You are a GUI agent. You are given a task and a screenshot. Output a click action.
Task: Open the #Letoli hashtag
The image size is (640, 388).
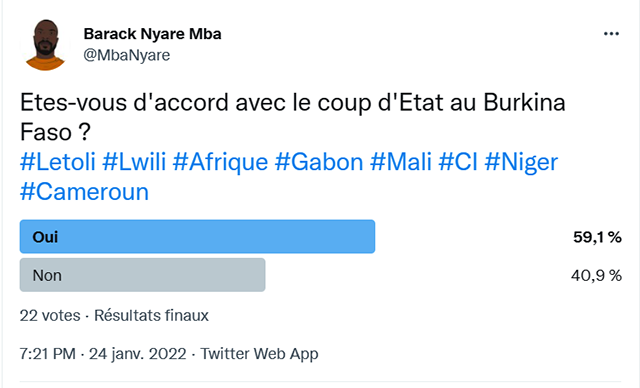click(58, 162)
